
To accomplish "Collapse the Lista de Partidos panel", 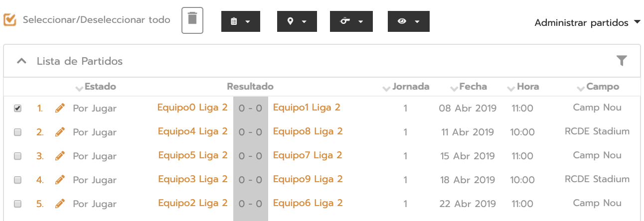I will coord(21,61).
